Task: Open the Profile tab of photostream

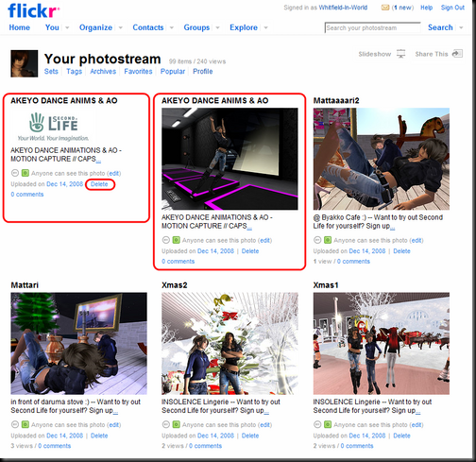Action: [203, 72]
